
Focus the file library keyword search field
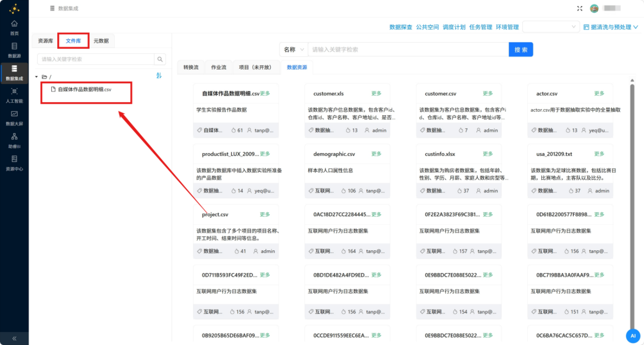(96, 59)
